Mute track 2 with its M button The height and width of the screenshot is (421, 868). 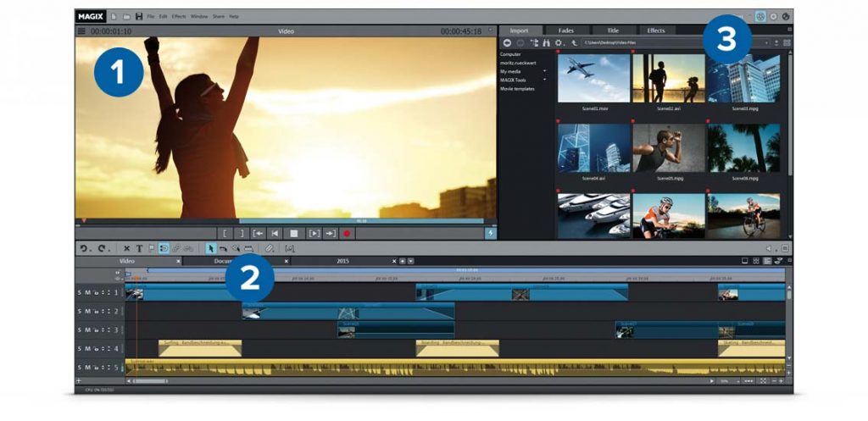click(x=87, y=312)
